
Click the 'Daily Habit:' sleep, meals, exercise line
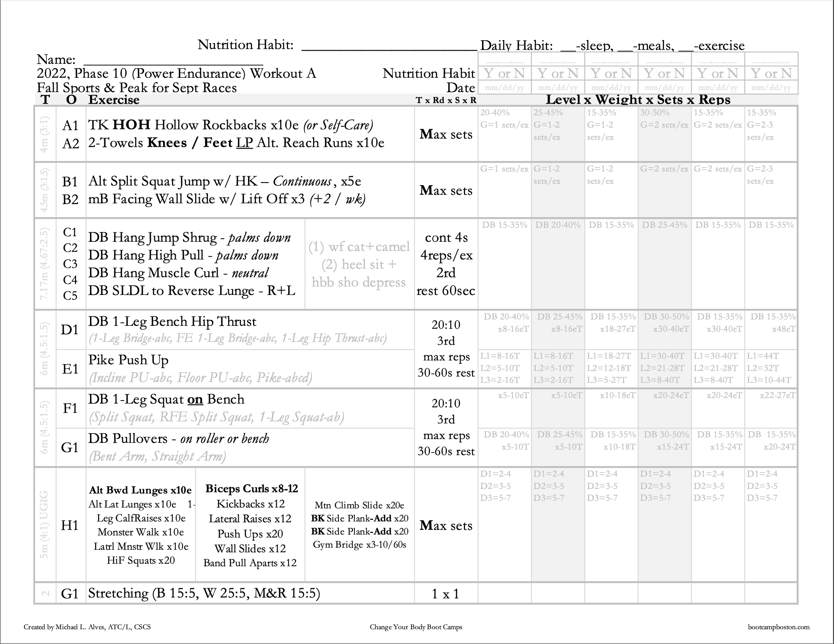(x=612, y=45)
